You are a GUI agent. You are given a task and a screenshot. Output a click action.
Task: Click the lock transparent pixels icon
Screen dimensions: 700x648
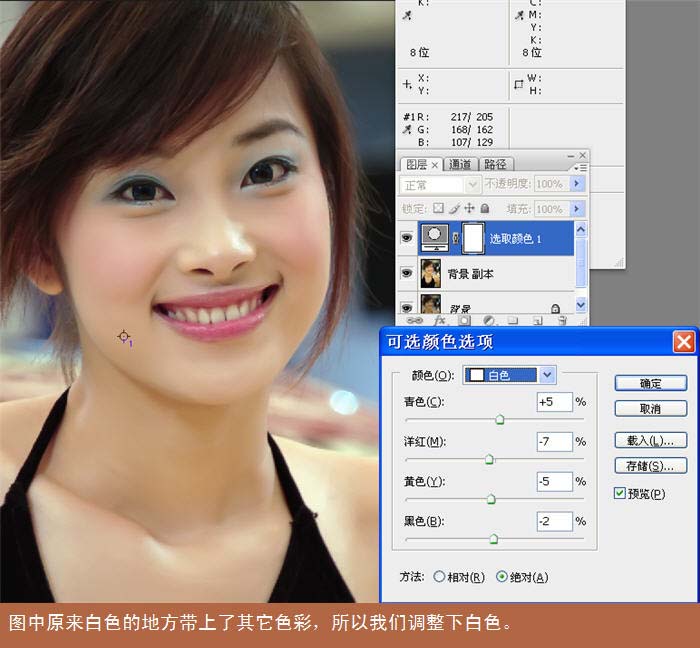[439, 208]
